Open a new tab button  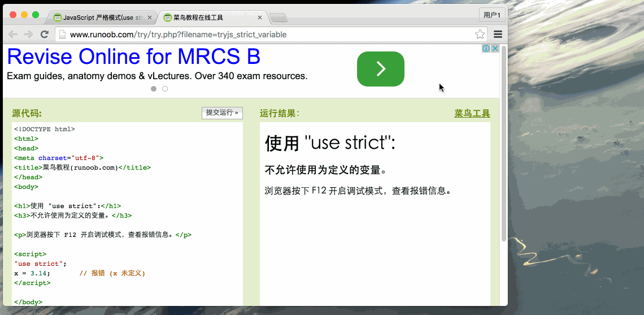279,18
